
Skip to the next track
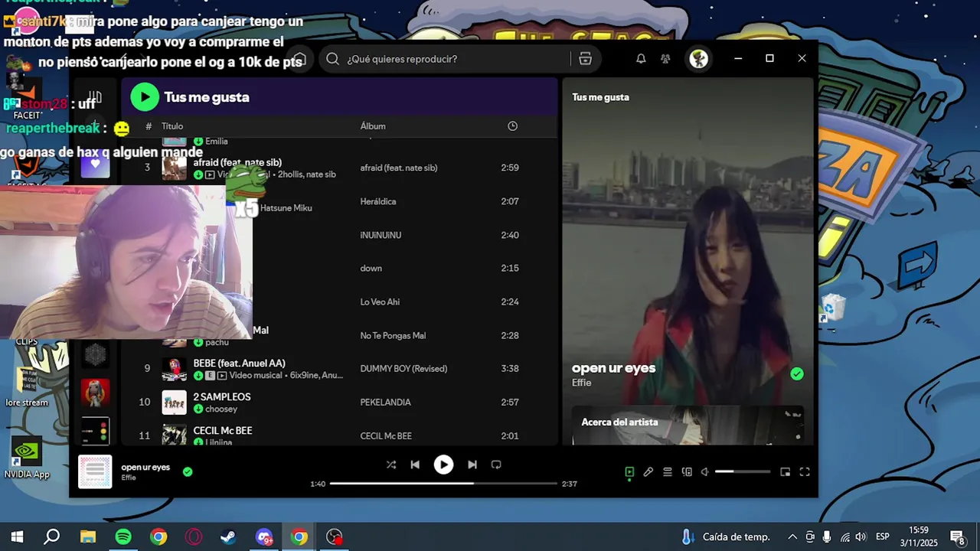click(472, 465)
